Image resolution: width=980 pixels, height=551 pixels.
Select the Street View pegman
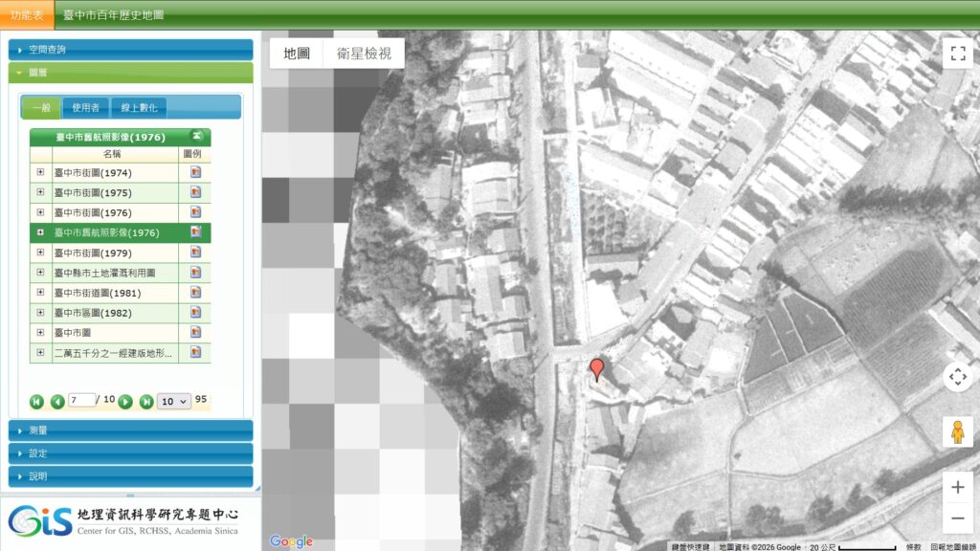957,431
